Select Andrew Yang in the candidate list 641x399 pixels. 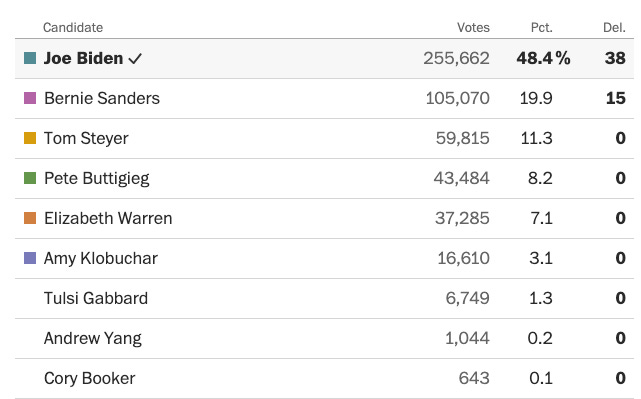(93, 338)
